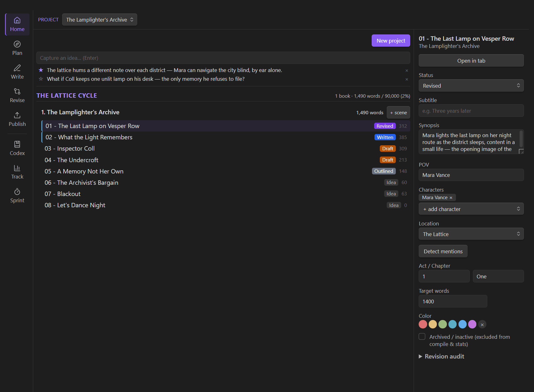The image size is (534, 392).
Task: Select scene 03 - Inspector Coll
Action: [x=226, y=148]
